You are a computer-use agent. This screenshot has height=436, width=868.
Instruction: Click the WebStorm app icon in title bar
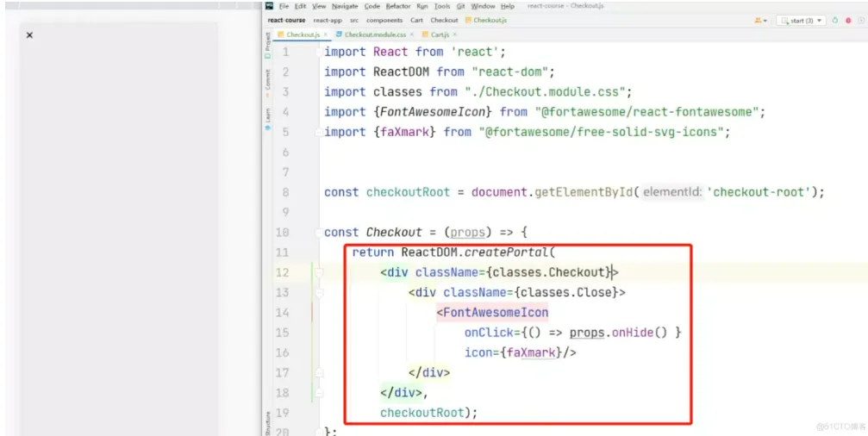pyautogui.click(x=269, y=6)
